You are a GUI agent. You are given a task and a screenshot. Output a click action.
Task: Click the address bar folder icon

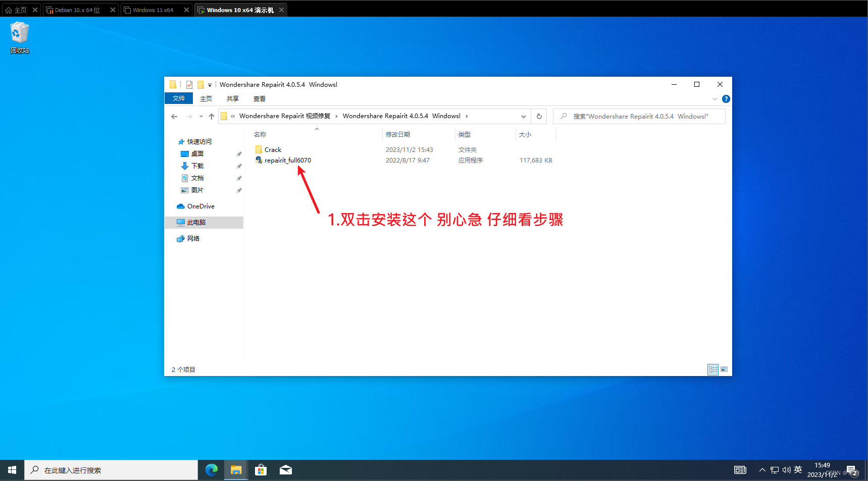pos(224,116)
